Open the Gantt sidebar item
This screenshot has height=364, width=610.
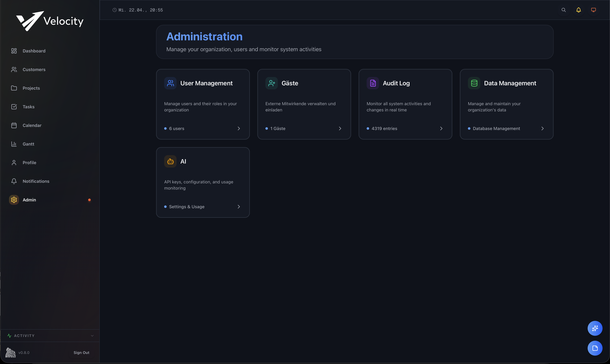(x=28, y=144)
